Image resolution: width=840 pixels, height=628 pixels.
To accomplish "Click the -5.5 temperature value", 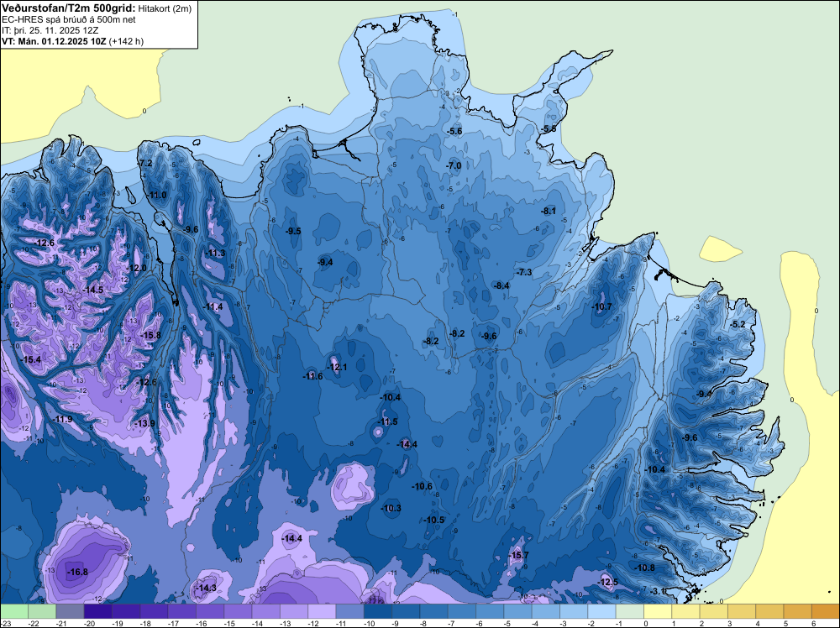I will pyautogui.click(x=549, y=129).
